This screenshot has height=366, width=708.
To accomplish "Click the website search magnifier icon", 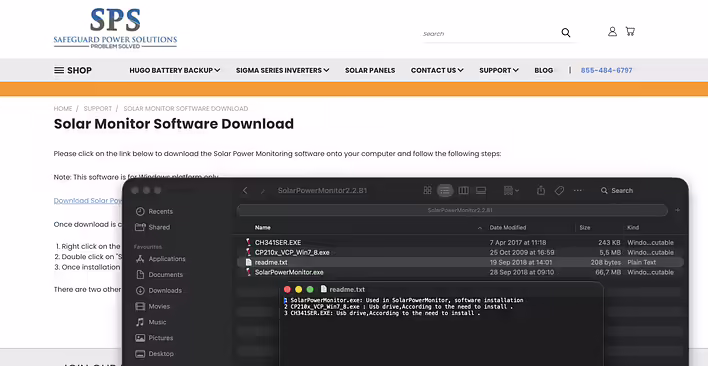I will [x=566, y=32].
